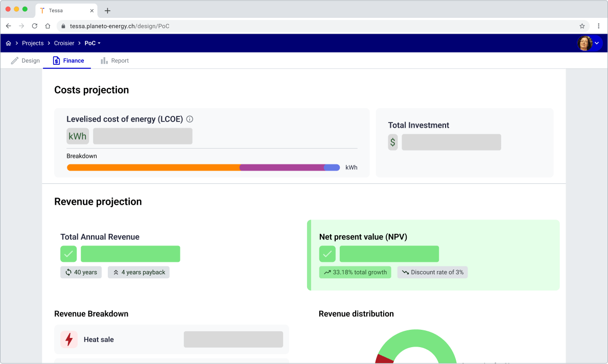Navigate to Croisier breadcrumb link
This screenshot has width=608, height=364.
64,43
